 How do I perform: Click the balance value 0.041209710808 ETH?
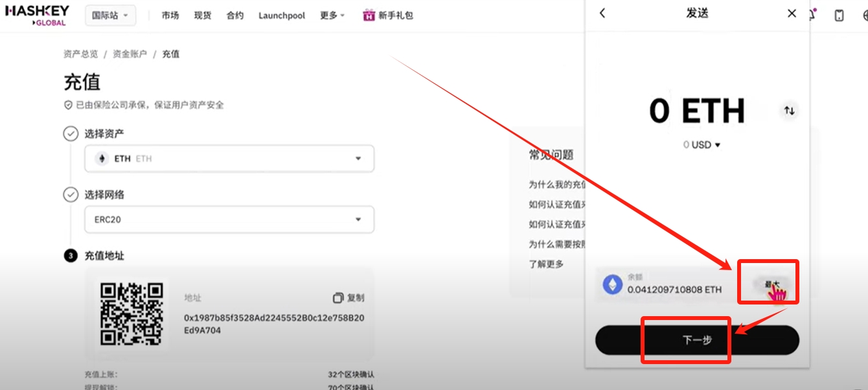(x=674, y=290)
